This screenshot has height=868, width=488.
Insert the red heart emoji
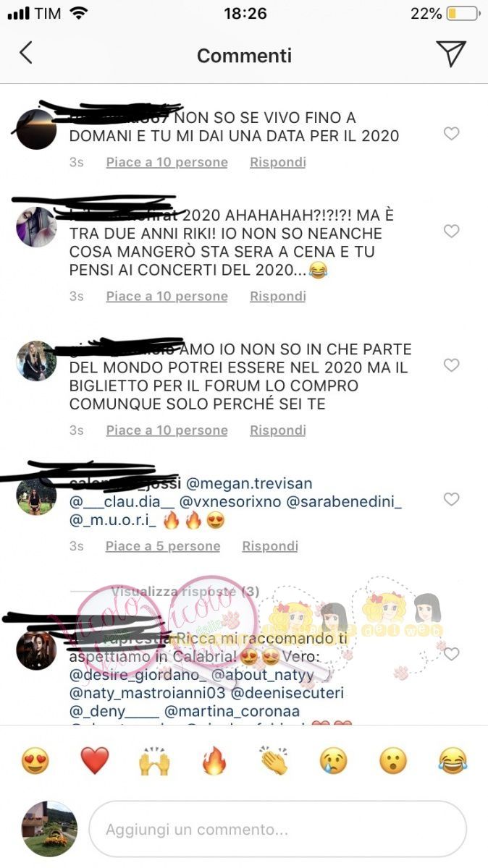coord(95,761)
